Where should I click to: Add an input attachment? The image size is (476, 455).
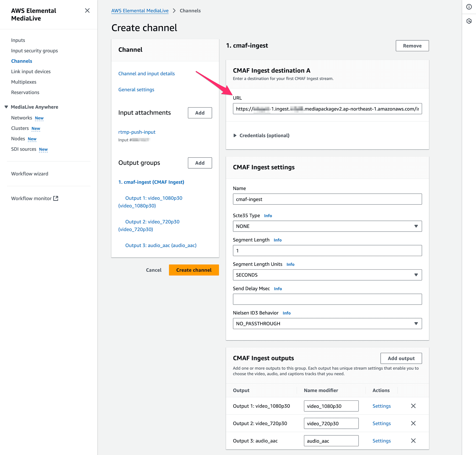point(200,113)
